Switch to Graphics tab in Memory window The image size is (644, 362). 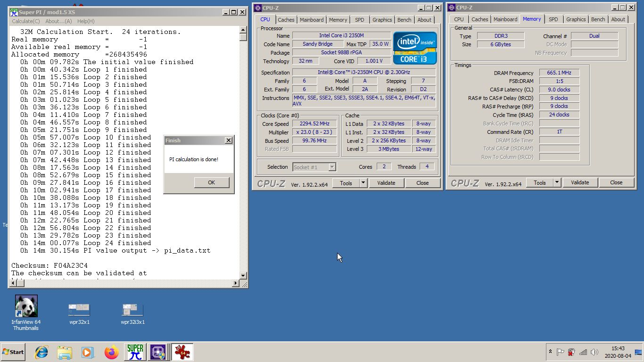click(x=576, y=19)
